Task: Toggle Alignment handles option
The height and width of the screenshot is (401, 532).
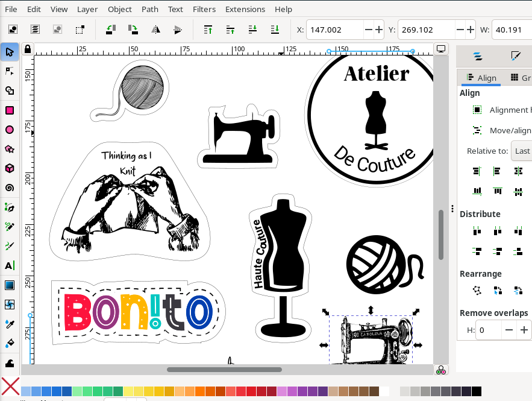Action: coord(477,110)
